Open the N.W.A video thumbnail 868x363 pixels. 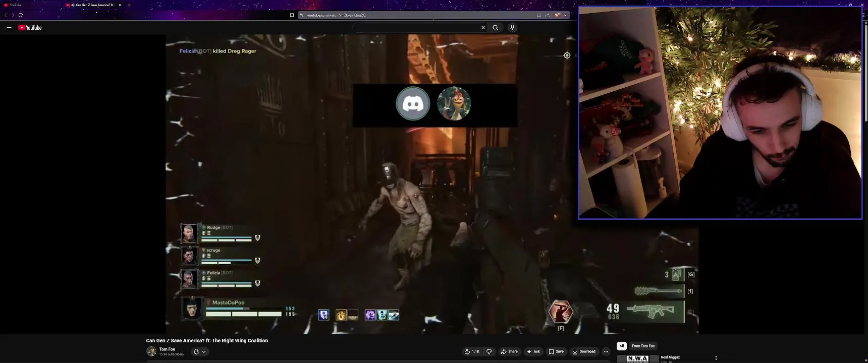tap(637, 359)
